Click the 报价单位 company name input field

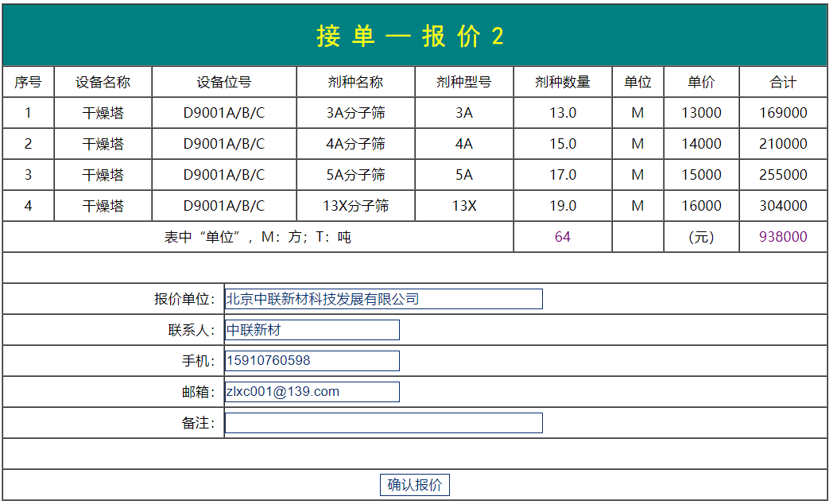(x=383, y=299)
